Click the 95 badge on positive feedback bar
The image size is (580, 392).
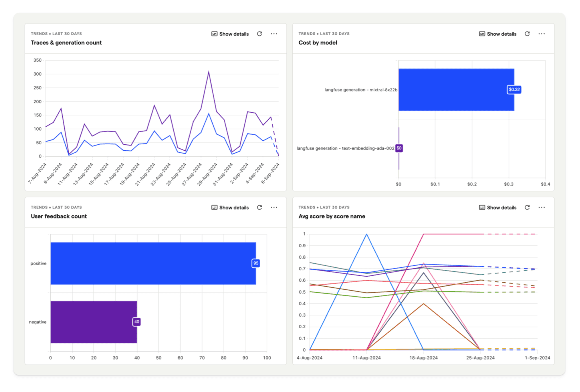pos(256,263)
